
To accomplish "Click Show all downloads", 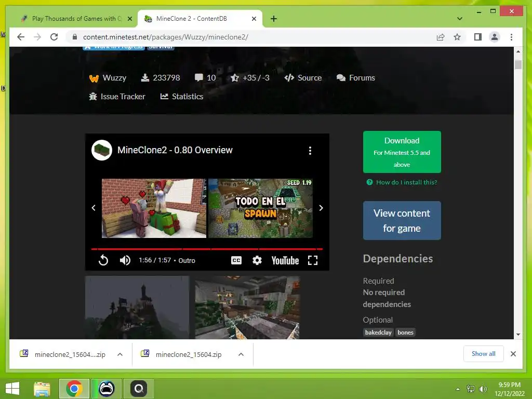I will 484,354.
